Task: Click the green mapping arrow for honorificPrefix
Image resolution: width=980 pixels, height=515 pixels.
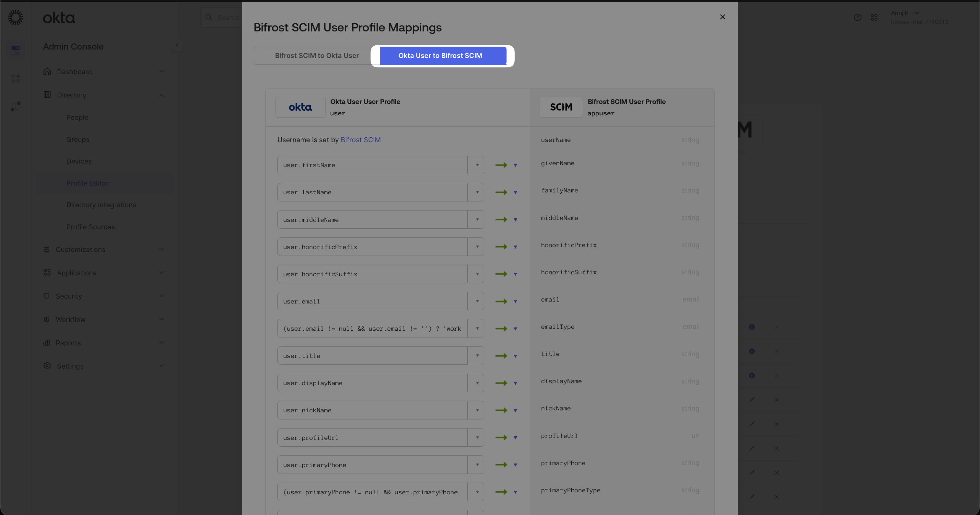Action: coord(501,247)
